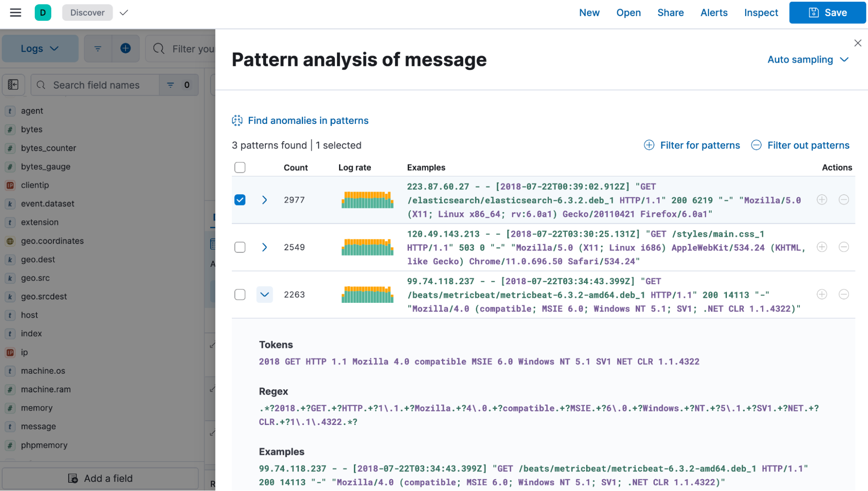Viewport: 868px width, 491px height.
Task: Close the pattern analysis flyout
Action: 858,43
